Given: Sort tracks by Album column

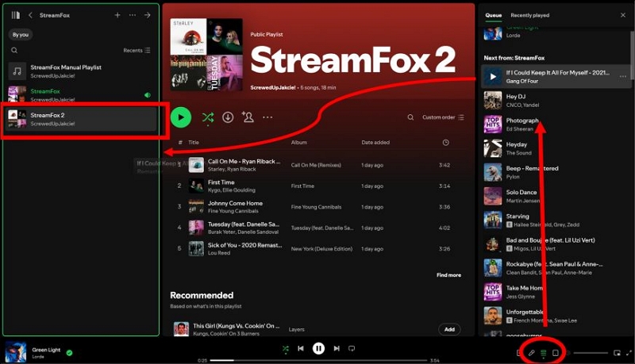Looking at the screenshot, I should 299,143.
